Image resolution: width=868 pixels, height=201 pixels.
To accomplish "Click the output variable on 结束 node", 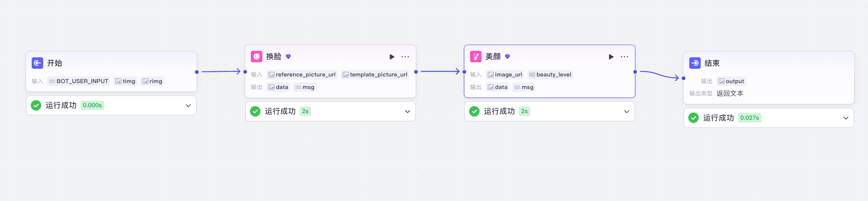I will 731,81.
